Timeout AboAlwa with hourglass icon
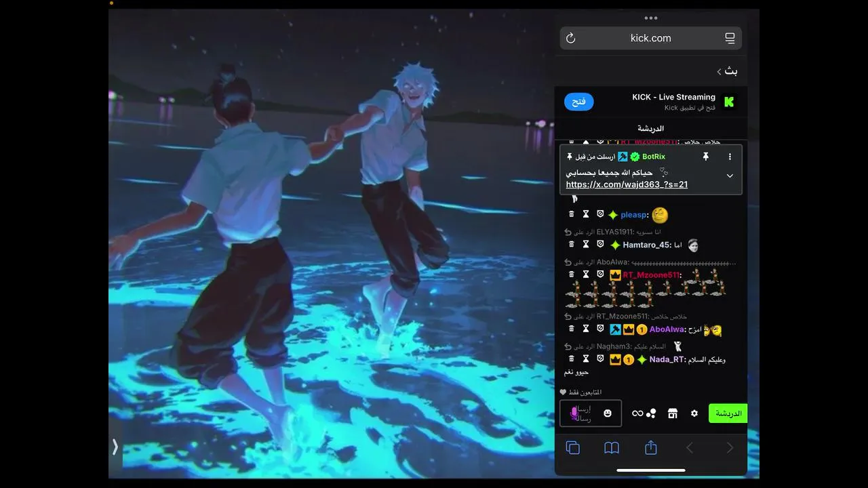The image size is (868, 488). click(586, 329)
